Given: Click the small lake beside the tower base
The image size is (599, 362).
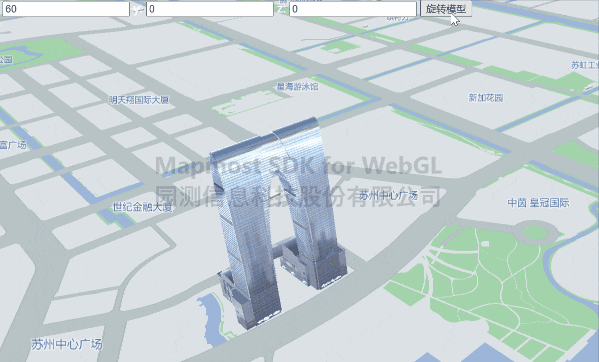Looking at the screenshot, I should click(212, 319).
